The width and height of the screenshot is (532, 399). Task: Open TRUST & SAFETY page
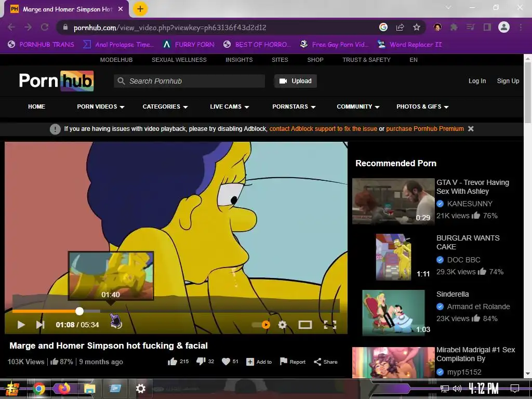366,60
